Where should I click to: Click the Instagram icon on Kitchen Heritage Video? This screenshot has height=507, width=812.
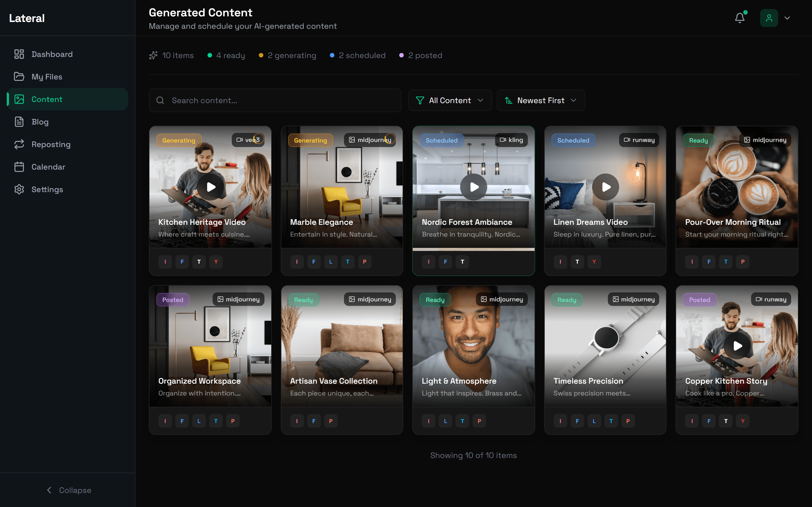[x=165, y=262]
